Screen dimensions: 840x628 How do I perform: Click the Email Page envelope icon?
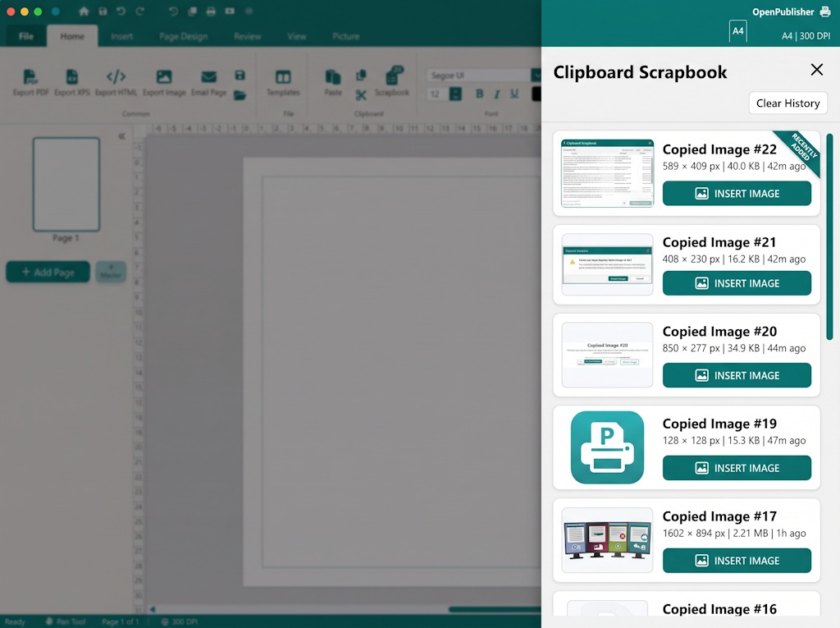(208, 77)
